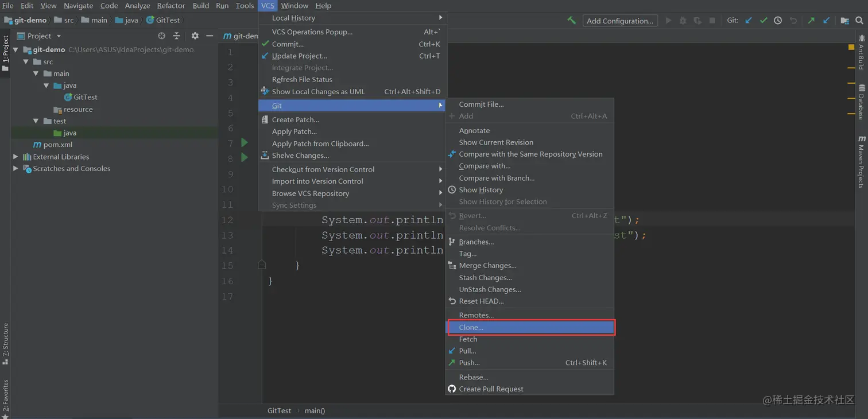Toggle the 1: Project tool window button
This screenshot has width=868, height=419.
[5, 53]
